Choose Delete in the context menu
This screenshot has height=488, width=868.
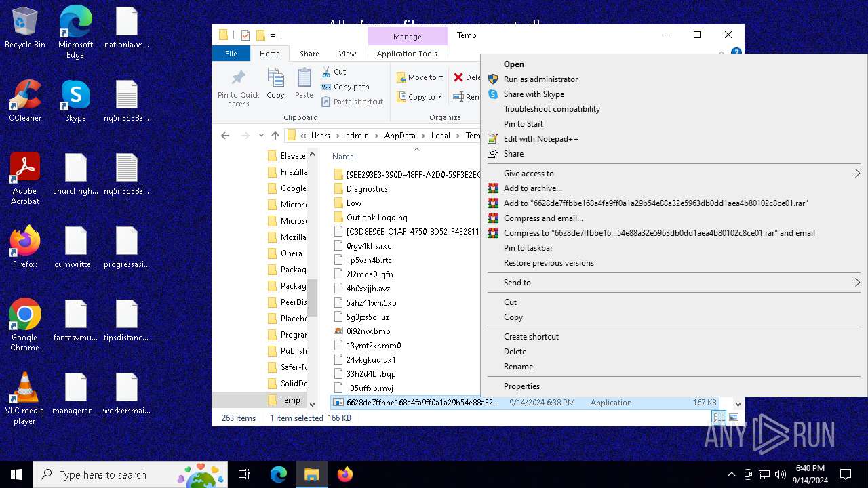[515, 352]
